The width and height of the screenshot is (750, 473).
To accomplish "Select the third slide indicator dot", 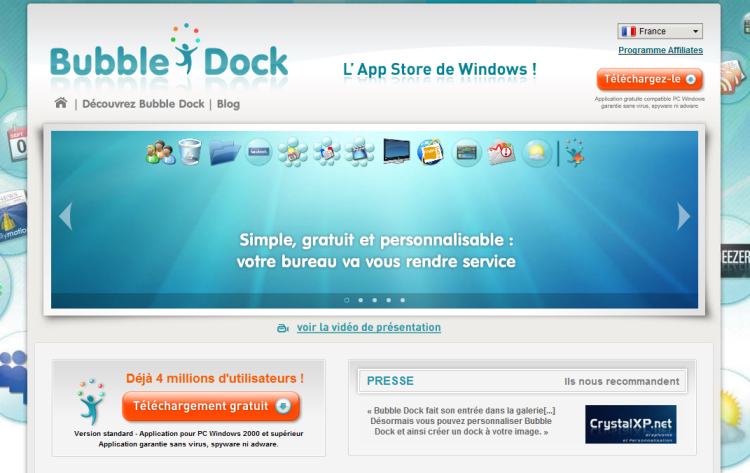I will tap(375, 300).
